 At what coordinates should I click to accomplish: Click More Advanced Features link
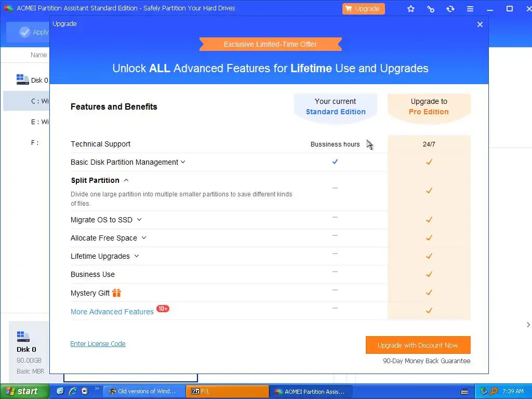pyautogui.click(x=112, y=312)
